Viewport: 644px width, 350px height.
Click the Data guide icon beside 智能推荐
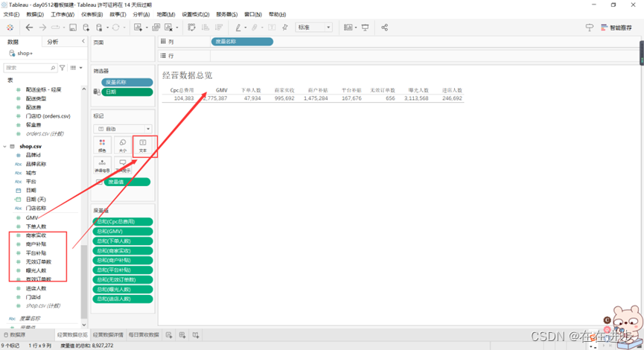pyautogui.click(x=590, y=28)
